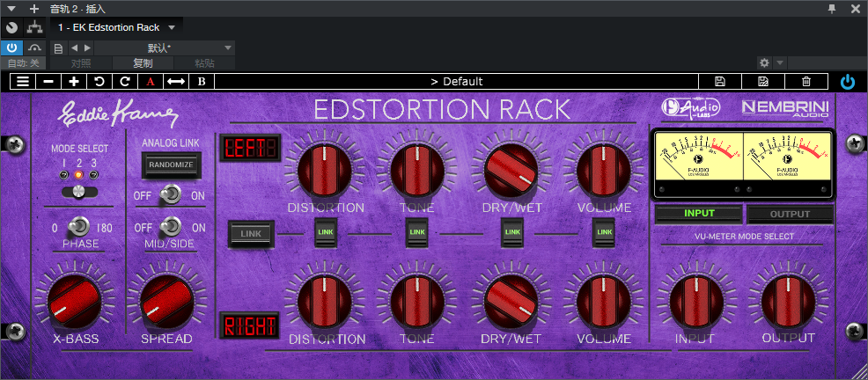
Task: Toggle the Analog Link OFF/ON switch
Action: pos(171,194)
